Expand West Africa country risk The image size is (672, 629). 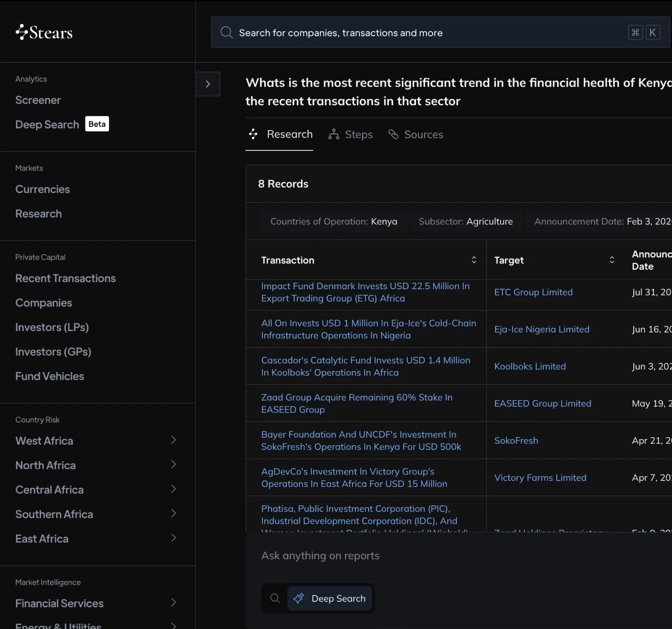(x=174, y=440)
